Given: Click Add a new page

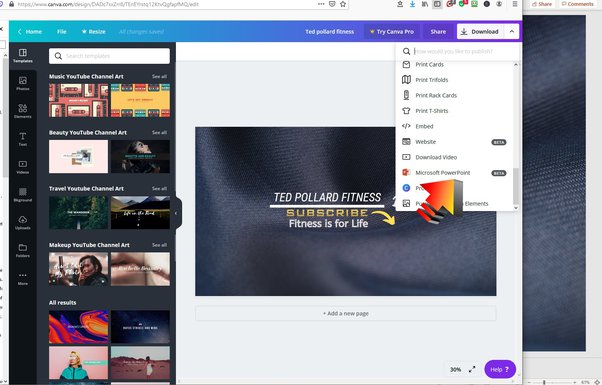Looking at the screenshot, I should pos(346,313).
